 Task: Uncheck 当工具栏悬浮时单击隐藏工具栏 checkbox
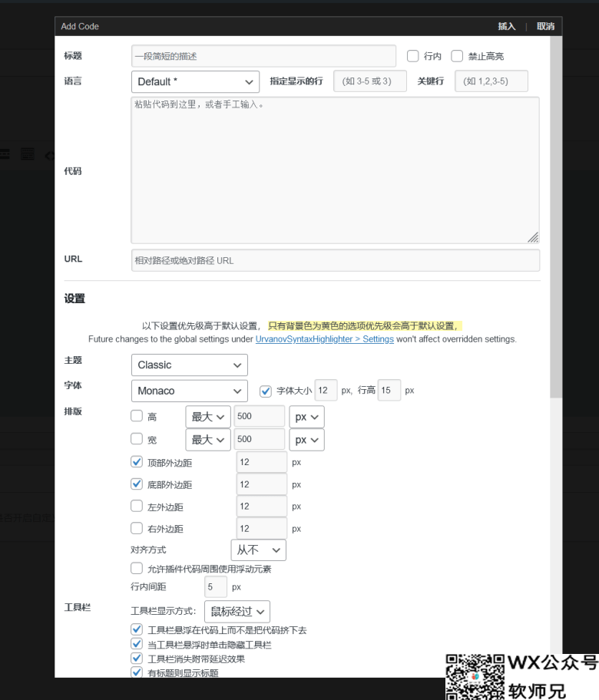(x=136, y=644)
